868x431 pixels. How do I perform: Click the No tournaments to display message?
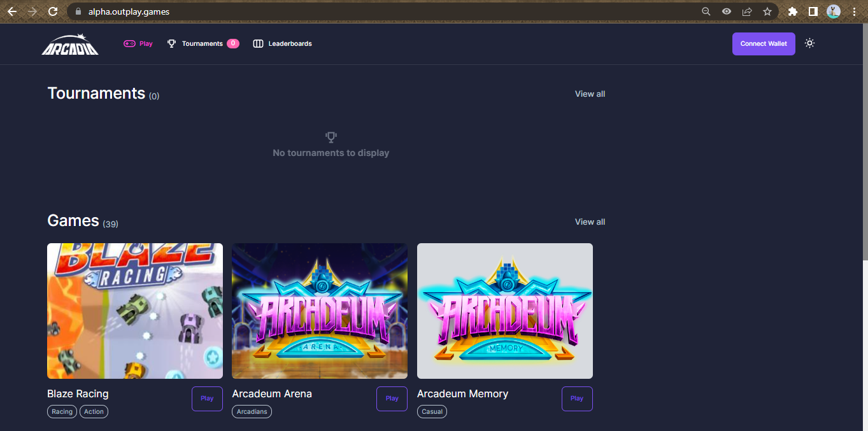pyautogui.click(x=331, y=153)
